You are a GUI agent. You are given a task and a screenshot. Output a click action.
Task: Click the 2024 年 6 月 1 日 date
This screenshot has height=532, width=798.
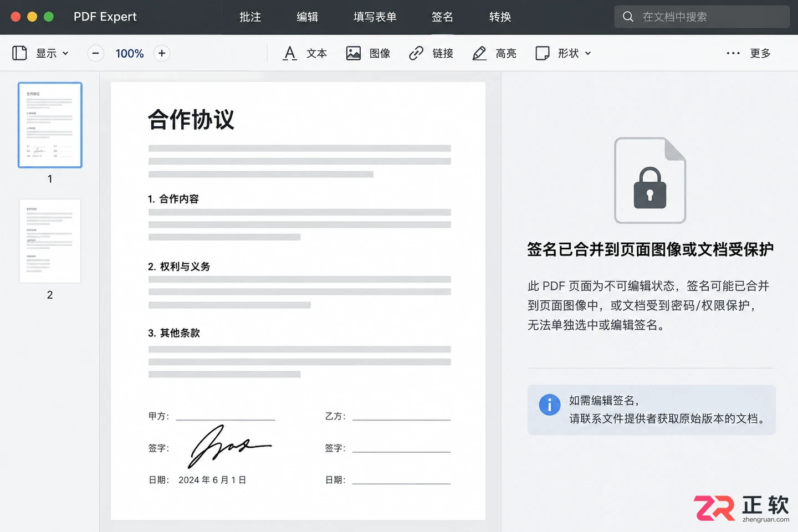(x=212, y=480)
